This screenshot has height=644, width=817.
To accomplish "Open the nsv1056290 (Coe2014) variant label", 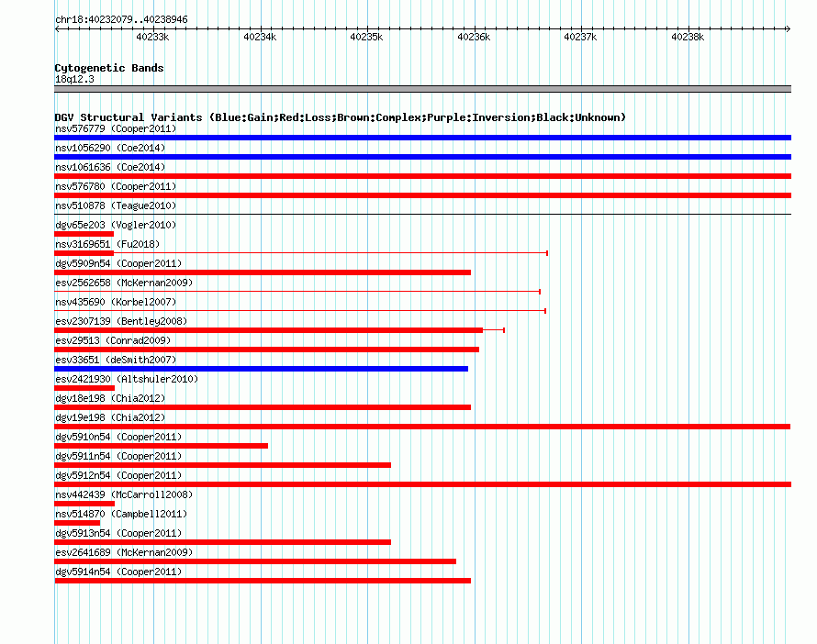I will coord(110,148).
